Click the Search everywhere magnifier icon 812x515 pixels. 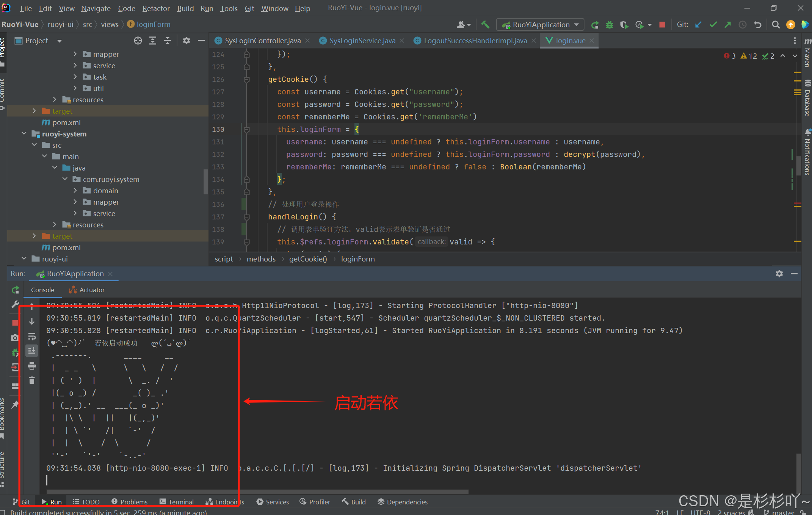776,25
